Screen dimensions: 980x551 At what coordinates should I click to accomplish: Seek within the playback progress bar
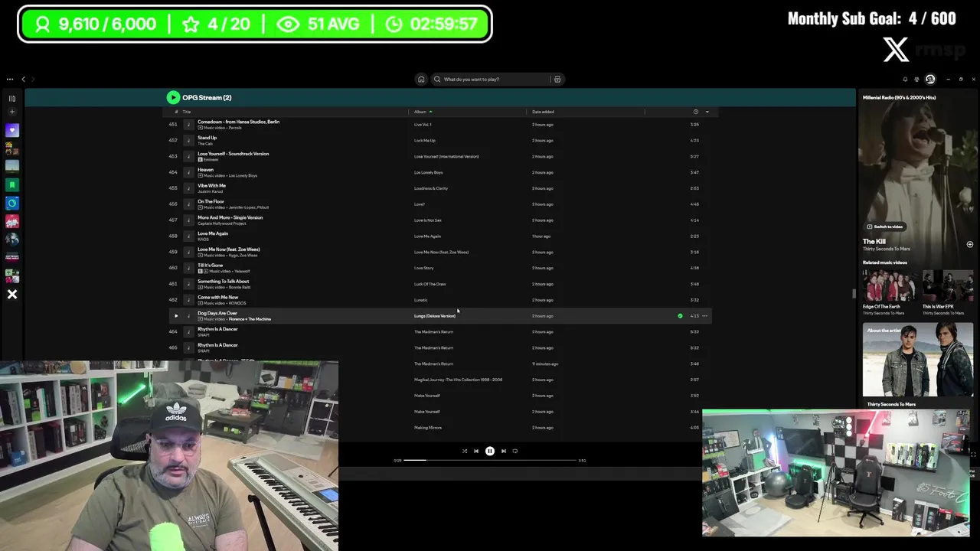[490, 460]
